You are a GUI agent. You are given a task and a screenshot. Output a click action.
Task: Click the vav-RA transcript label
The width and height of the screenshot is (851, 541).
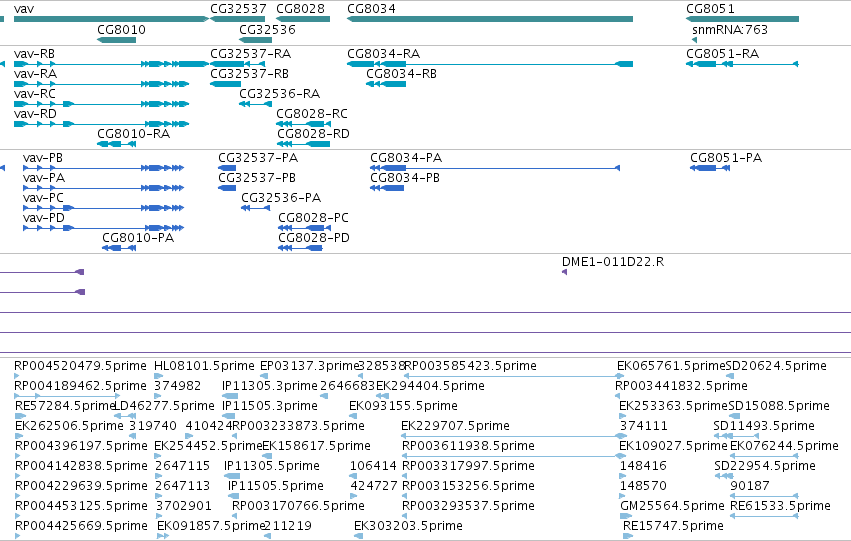pos(35,74)
